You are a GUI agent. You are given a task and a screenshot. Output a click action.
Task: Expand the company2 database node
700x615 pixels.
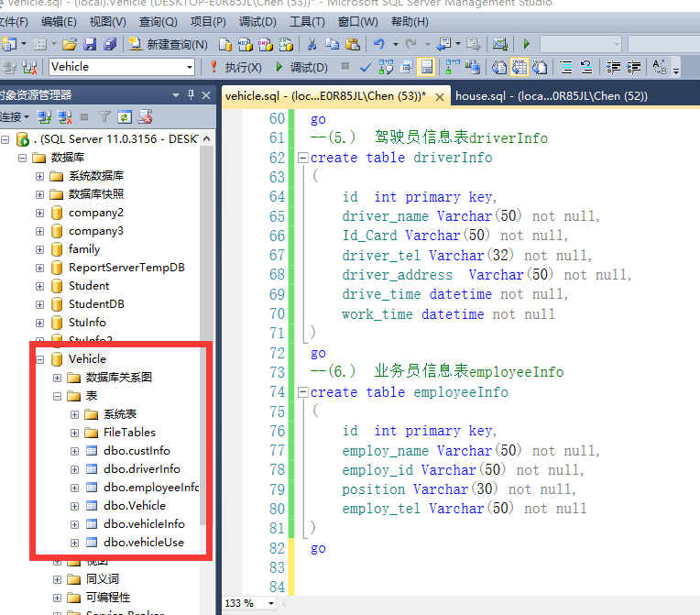tap(39, 213)
